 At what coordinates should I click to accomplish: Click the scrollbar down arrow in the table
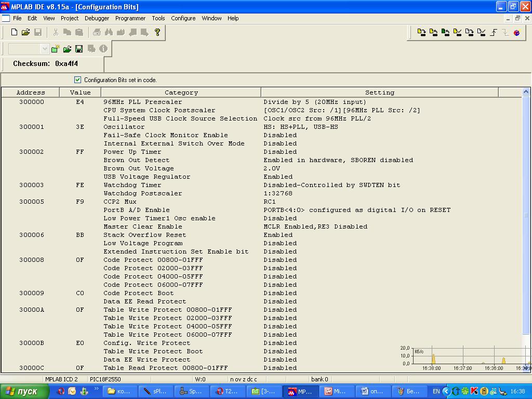[526, 367]
